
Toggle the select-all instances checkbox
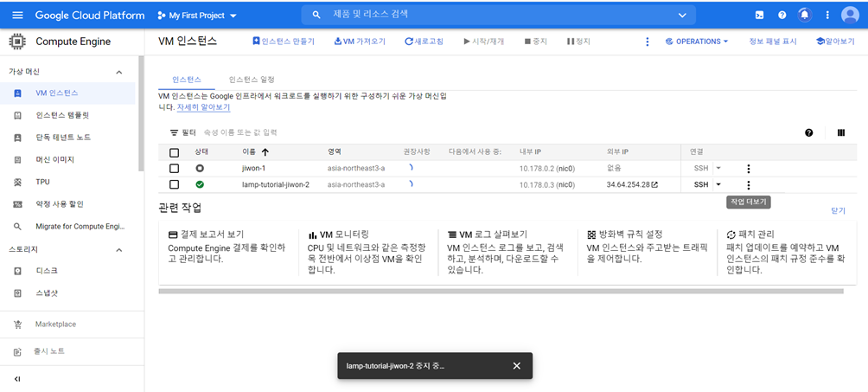click(175, 152)
